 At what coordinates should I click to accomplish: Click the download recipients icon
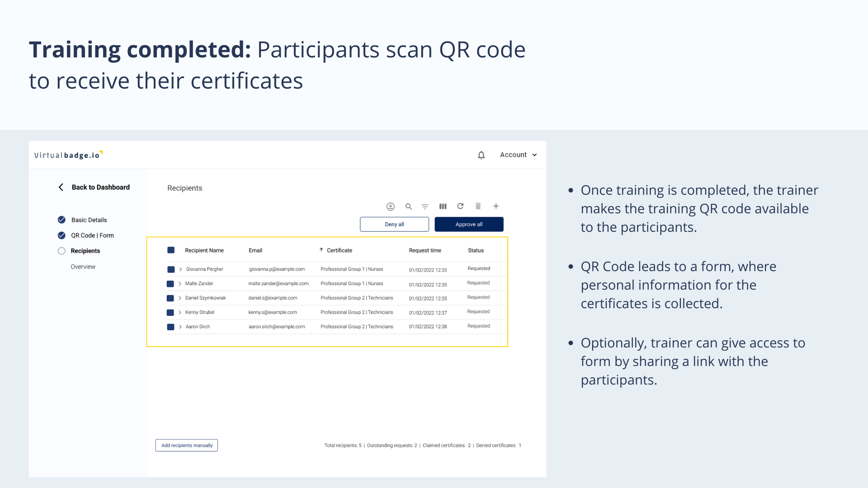pos(391,206)
